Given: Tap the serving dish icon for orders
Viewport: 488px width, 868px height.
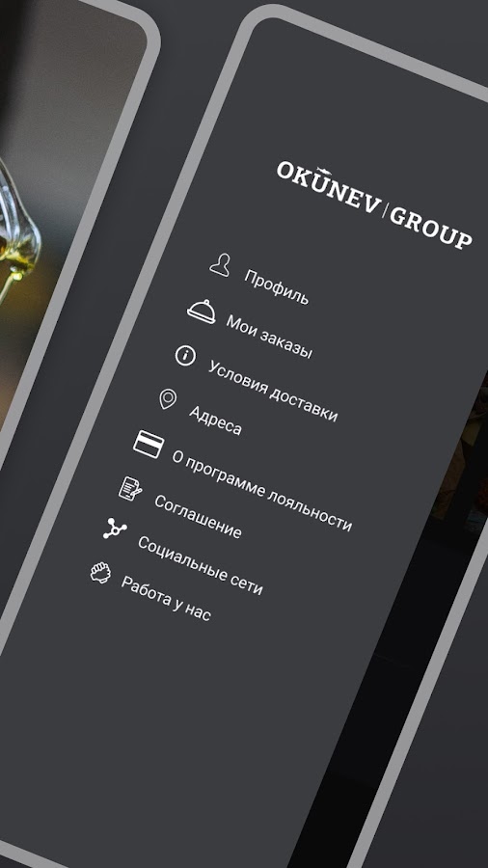Looking at the screenshot, I should click(202, 311).
